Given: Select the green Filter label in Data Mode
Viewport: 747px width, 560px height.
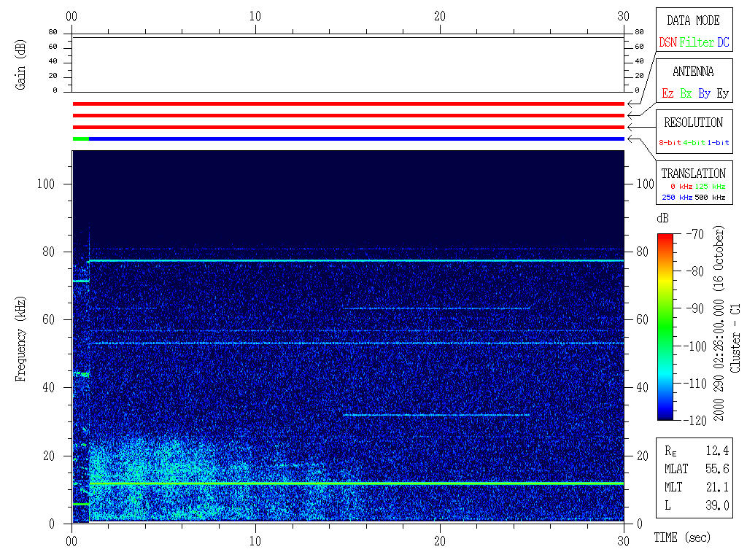Looking at the screenshot, I should tap(697, 43).
